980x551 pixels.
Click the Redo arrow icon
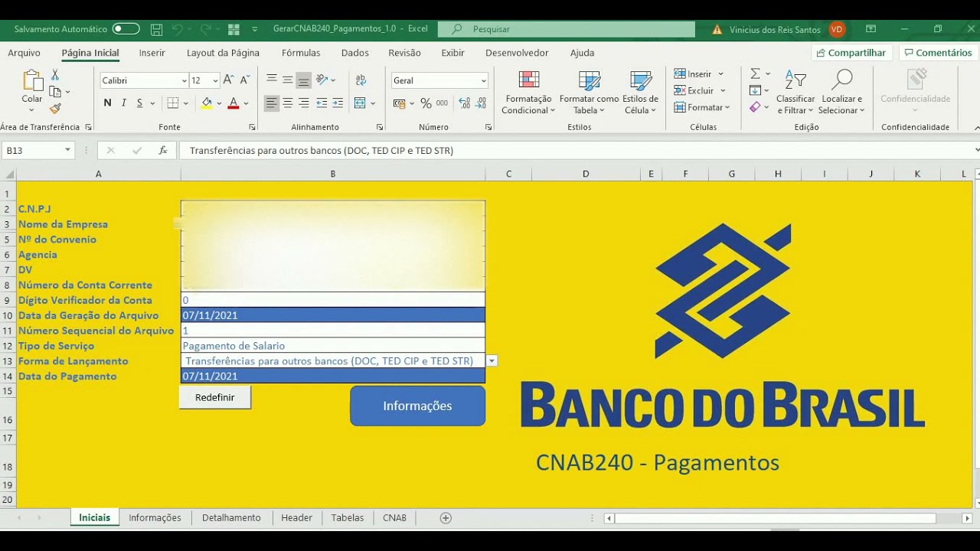click(x=205, y=29)
